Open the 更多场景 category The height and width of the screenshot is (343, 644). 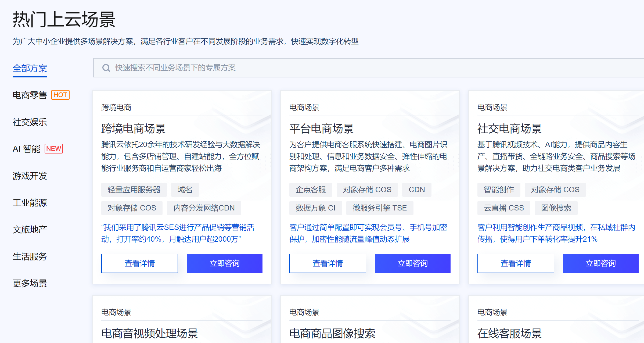pyautogui.click(x=30, y=283)
